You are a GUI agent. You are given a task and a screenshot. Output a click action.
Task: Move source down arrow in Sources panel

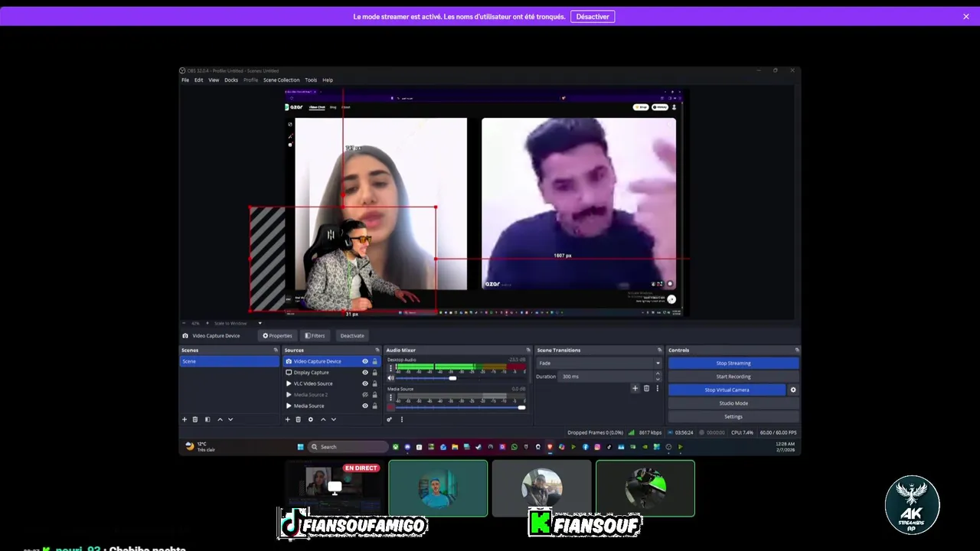(x=333, y=419)
